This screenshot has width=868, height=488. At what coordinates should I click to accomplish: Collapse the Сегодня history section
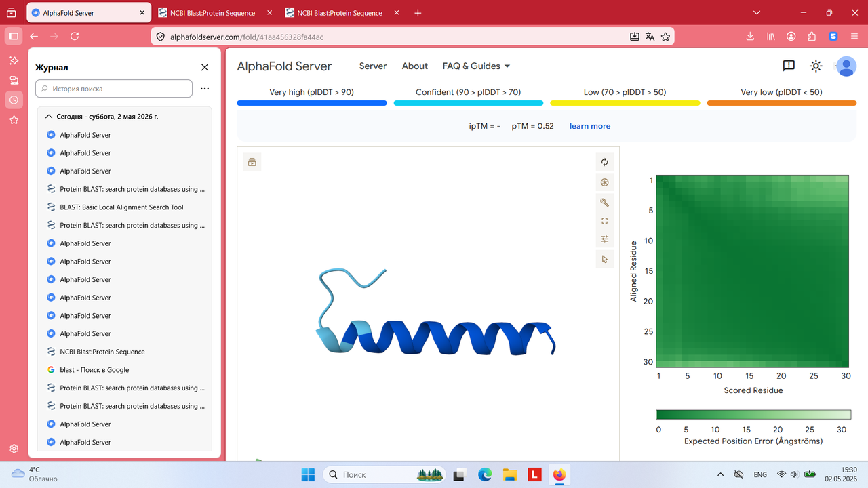48,117
